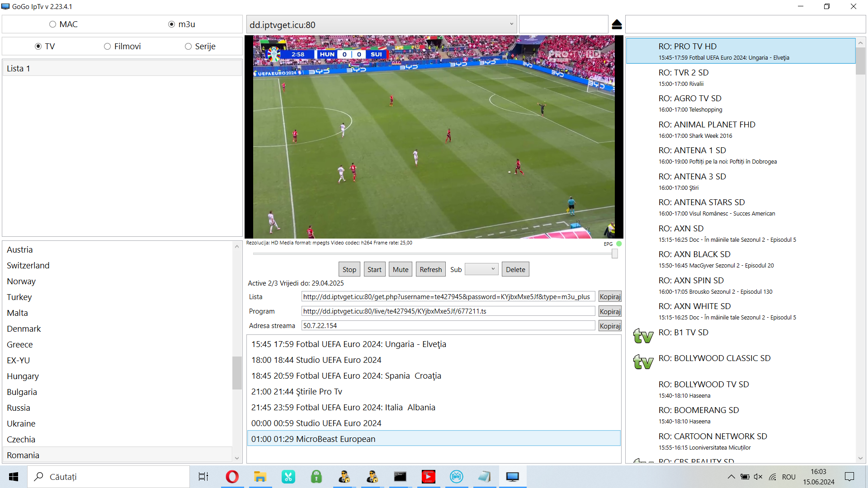Click the TV logo icon for B1 TV SD
The image size is (868, 488).
643,336
